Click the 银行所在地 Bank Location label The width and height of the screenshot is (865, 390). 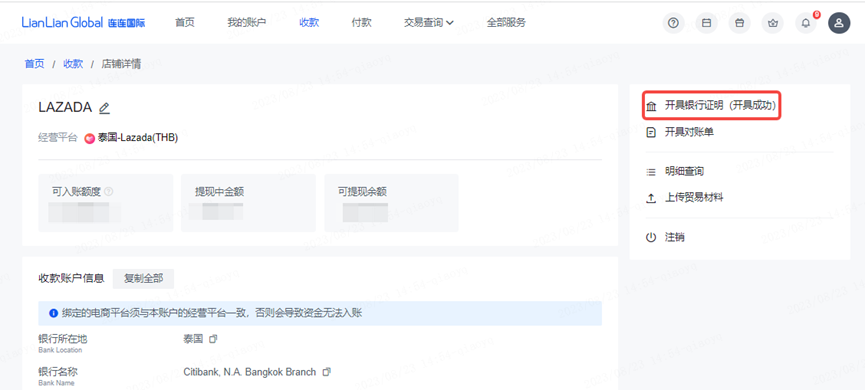pyautogui.click(x=63, y=343)
